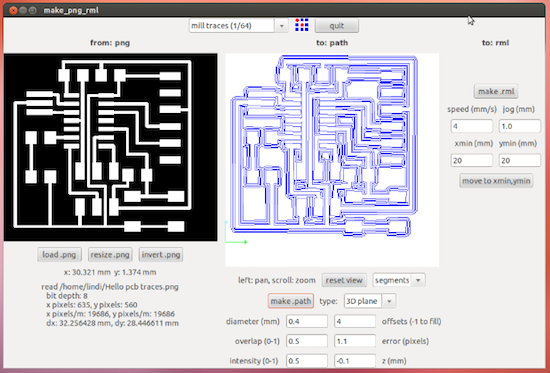Click the blue toolpath preview canvas
The image size is (550, 373).
332,160
